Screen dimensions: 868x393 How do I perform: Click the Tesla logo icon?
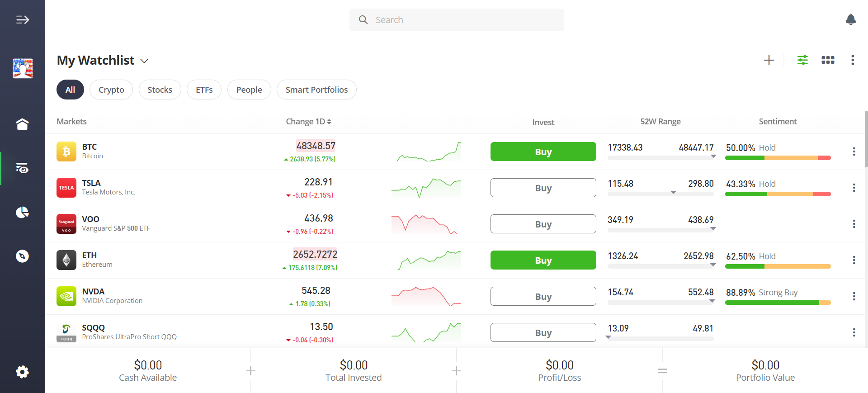66,188
